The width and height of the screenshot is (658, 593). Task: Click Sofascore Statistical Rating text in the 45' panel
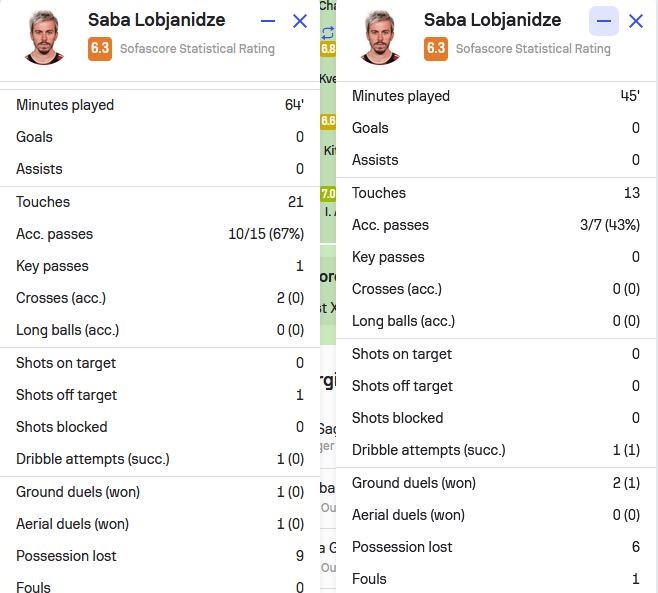tap(533, 49)
